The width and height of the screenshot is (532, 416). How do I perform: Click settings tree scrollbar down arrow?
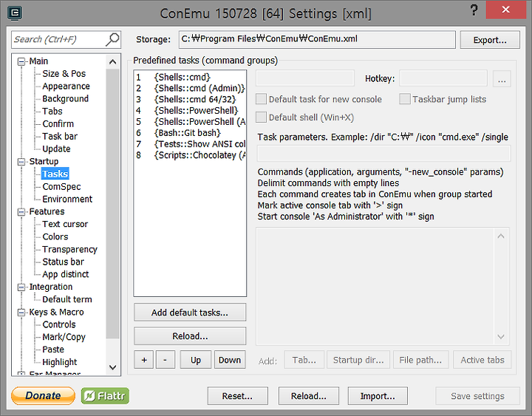coord(112,367)
